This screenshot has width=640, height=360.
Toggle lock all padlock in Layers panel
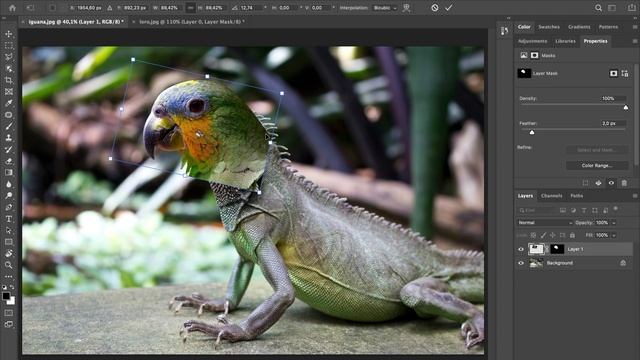pos(572,236)
